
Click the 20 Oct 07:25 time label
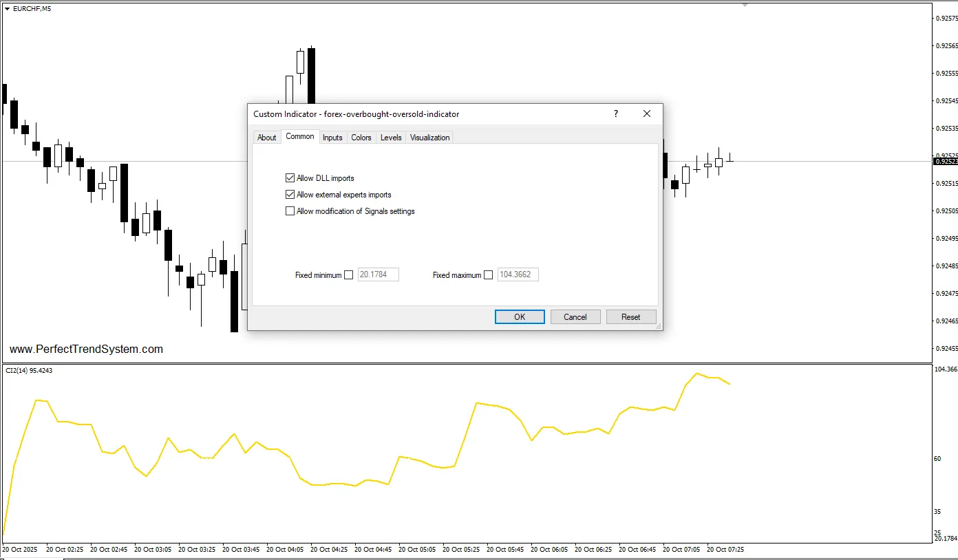[x=725, y=550]
